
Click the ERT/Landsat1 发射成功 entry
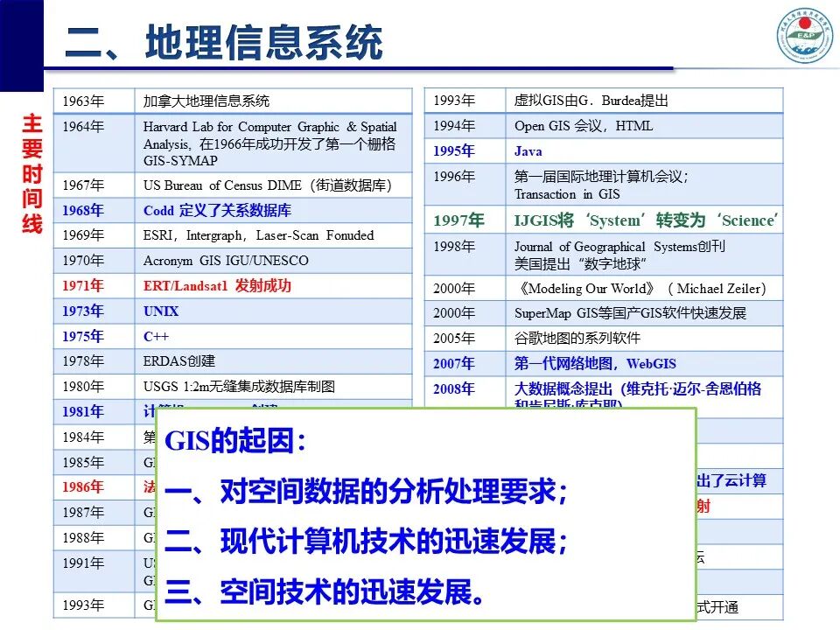pos(273,285)
